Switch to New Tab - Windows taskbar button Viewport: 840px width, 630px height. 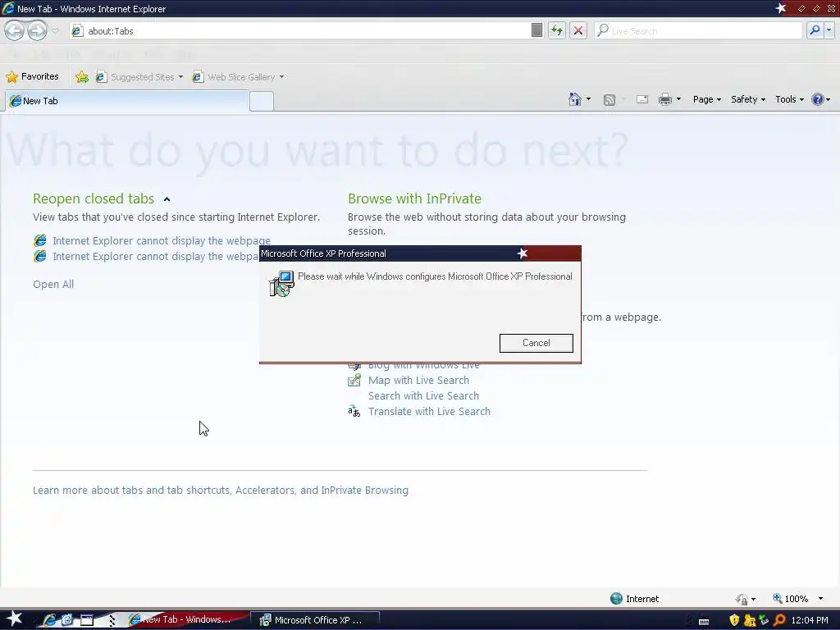pyautogui.click(x=186, y=619)
